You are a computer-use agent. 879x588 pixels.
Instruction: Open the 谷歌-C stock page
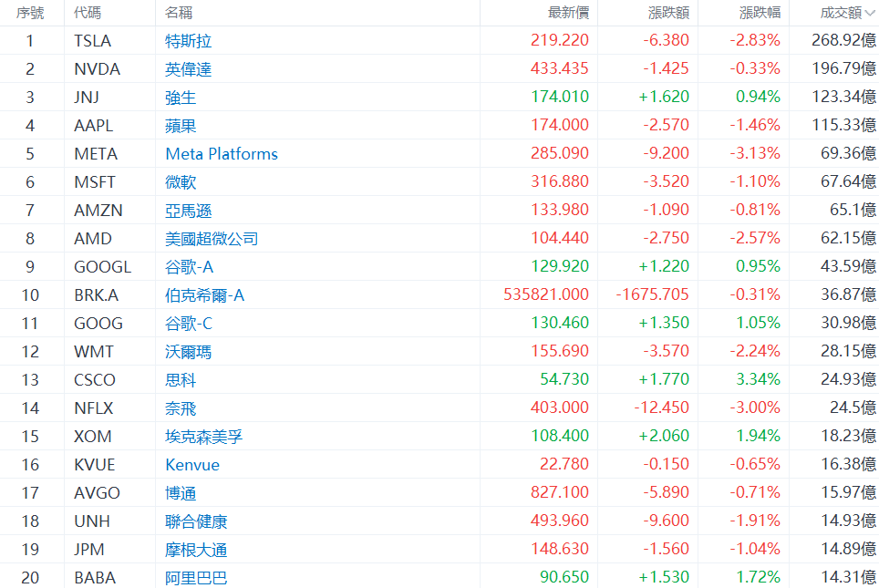pyautogui.click(x=189, y=324)
